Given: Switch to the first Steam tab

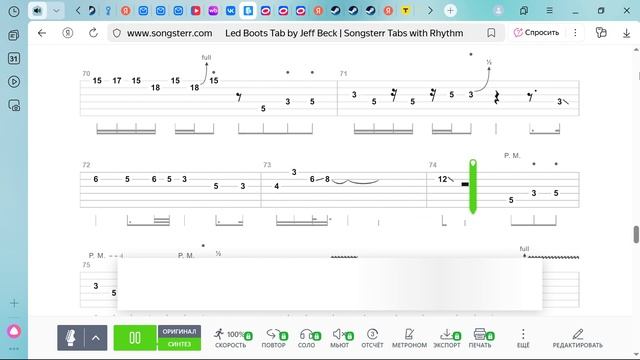Looking at the screenshot, I should (x=336, y=11).
